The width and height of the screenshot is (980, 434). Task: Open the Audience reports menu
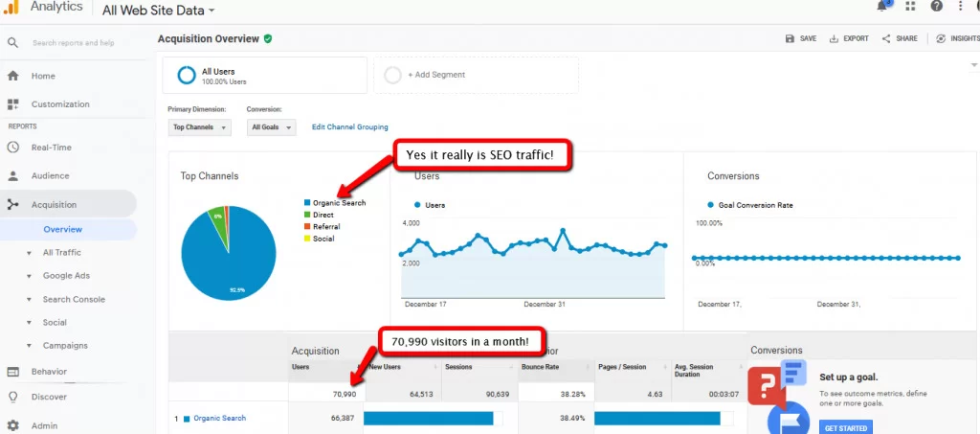[x=50, y=176]
